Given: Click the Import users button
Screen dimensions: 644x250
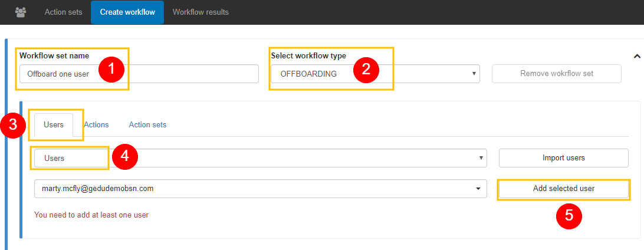Looking at the screenshot, I should click(563, 158).
